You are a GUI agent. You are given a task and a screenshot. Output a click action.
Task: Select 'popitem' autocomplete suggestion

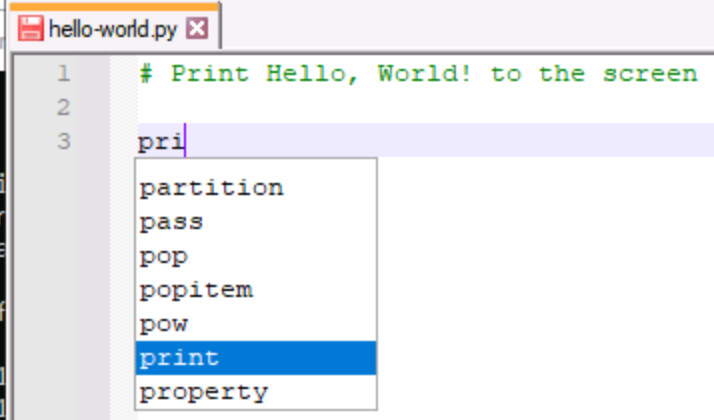pyautogui.click(x=256, y=290)
